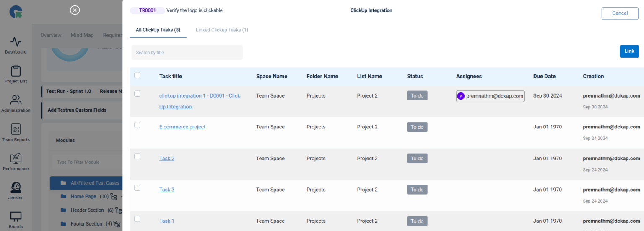The image size is (644, 231).
Task: Open Jenkins integration icon
Action: (16, 191)
